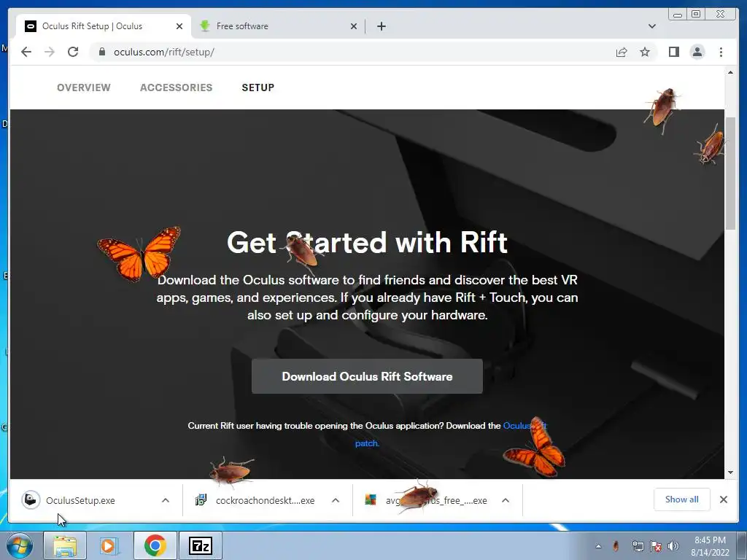Open the ACCESSORIES section
The height and width of the screenshot is (560, 747).
point(177,87)
